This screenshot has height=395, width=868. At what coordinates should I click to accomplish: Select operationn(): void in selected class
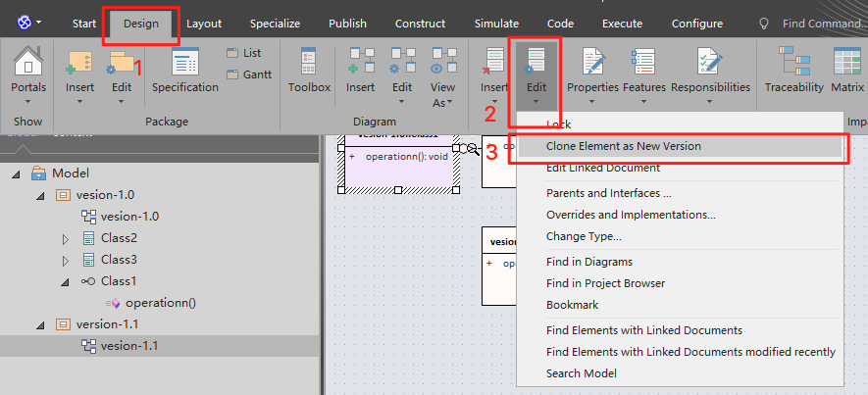click(406, 157)
